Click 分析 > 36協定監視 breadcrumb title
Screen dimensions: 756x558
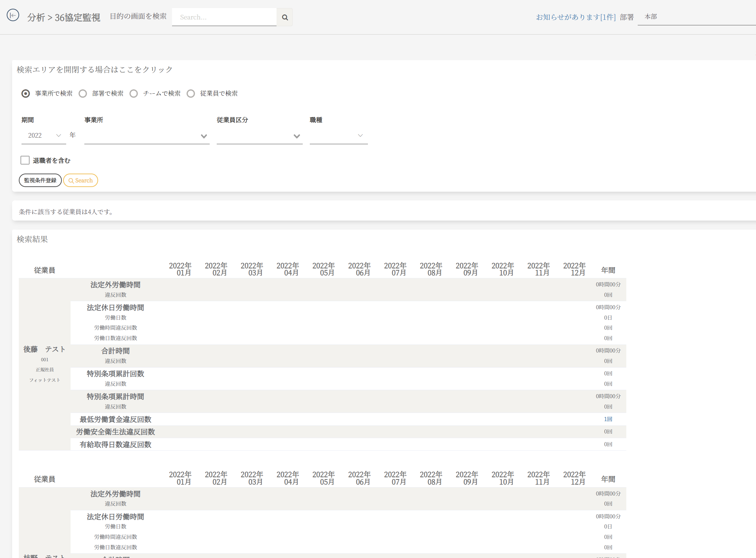coord(64,17)
